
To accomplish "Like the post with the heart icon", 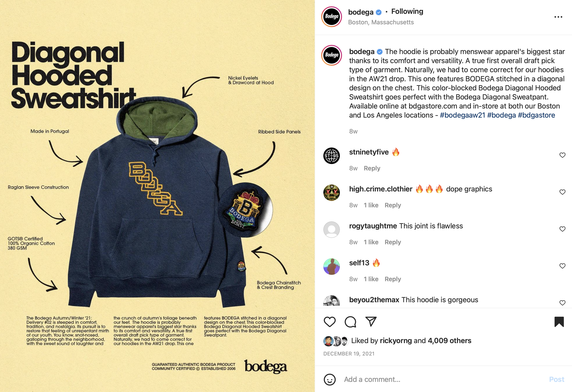I will coord(330,322).
